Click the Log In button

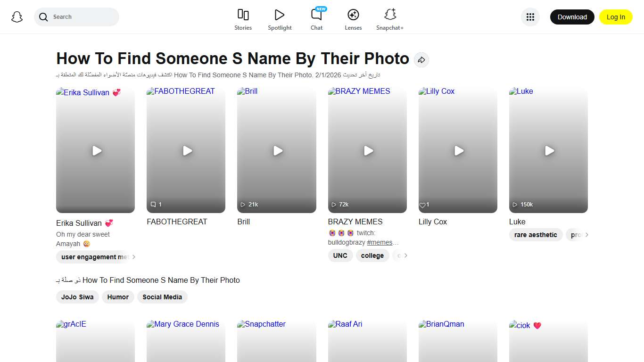coord(616,16)
